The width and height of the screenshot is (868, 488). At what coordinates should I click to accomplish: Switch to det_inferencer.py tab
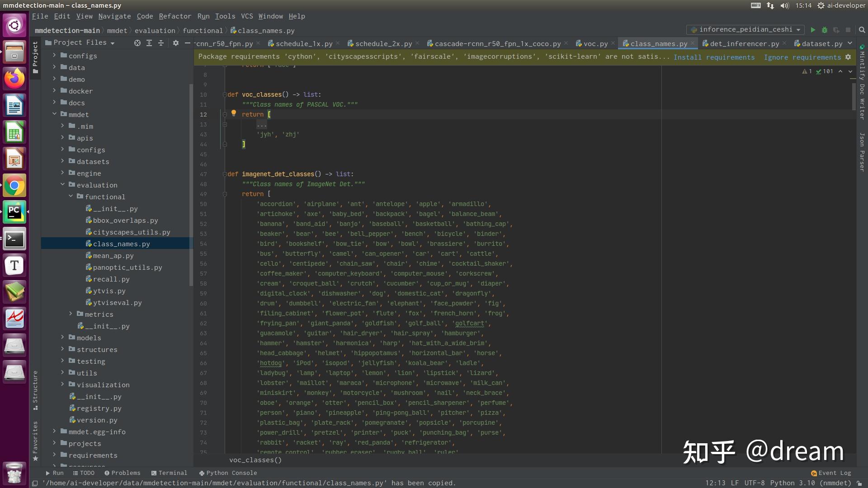tap(744, 44)
